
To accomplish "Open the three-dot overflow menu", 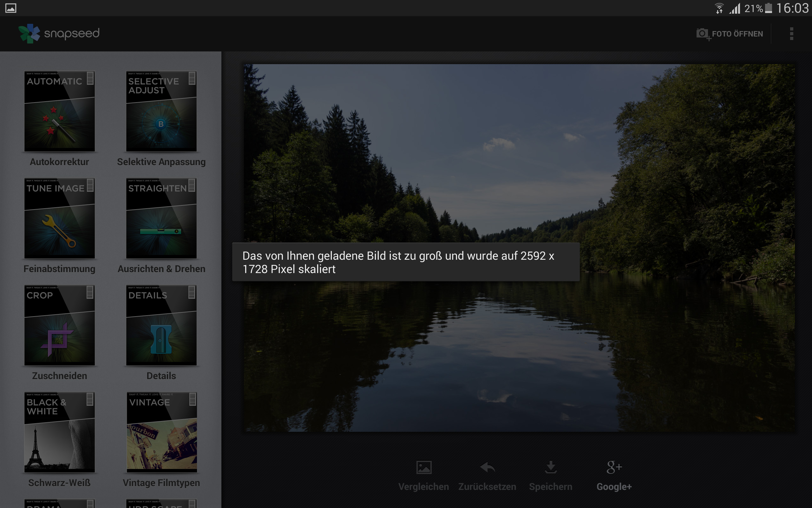I will 791,34.
